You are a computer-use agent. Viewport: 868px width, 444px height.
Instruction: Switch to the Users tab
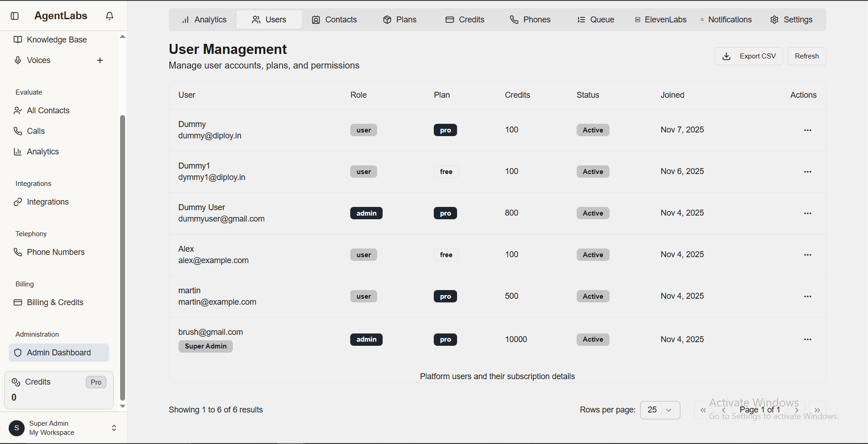tap(269, 19)
